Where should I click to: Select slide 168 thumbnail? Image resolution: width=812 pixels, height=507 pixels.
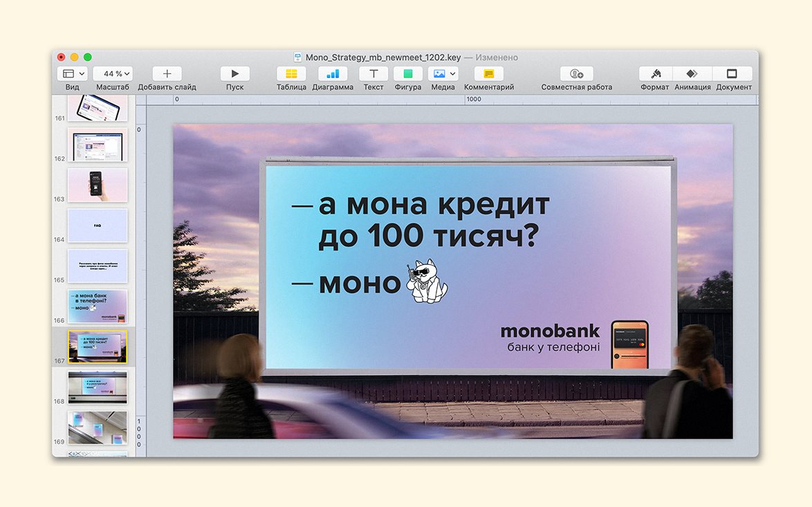click(x=98, y=387)
